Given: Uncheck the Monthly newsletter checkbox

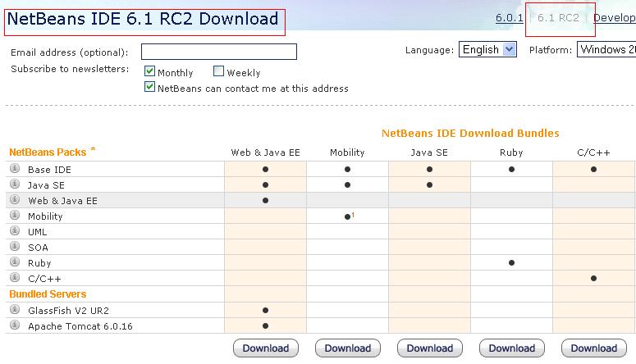Looking at the screenshot, I should point(149,71).
